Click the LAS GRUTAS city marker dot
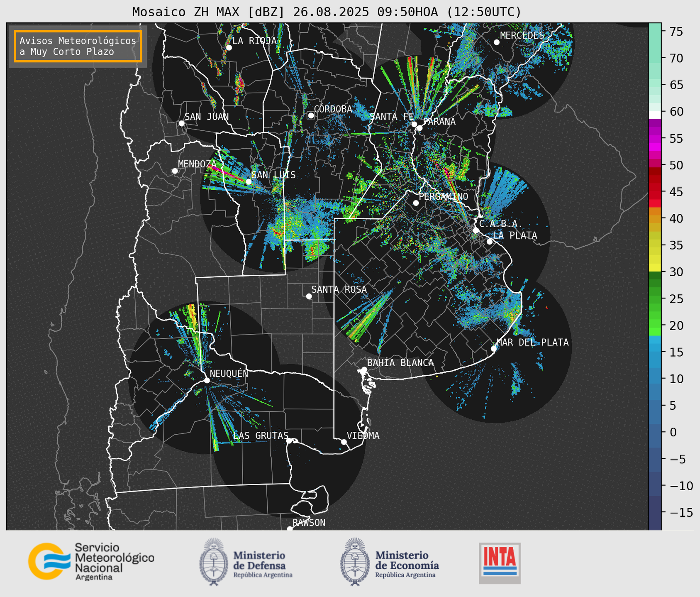 289,441
